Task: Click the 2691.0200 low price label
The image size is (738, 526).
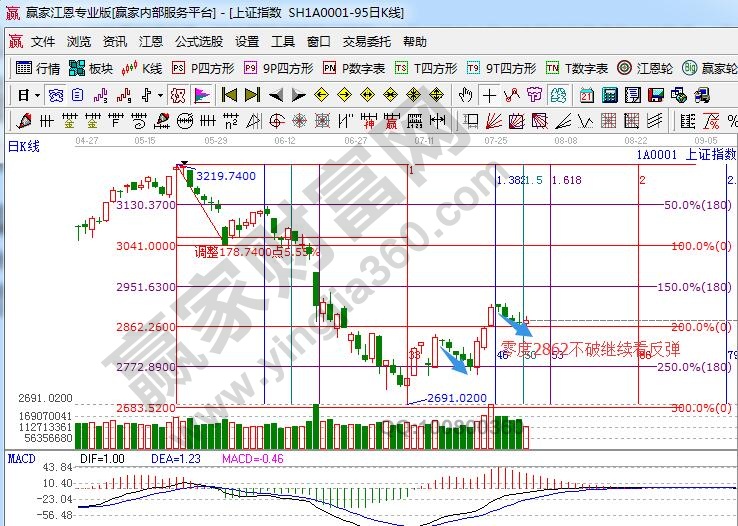Action: pyautogui.click(x=457, y=398)
